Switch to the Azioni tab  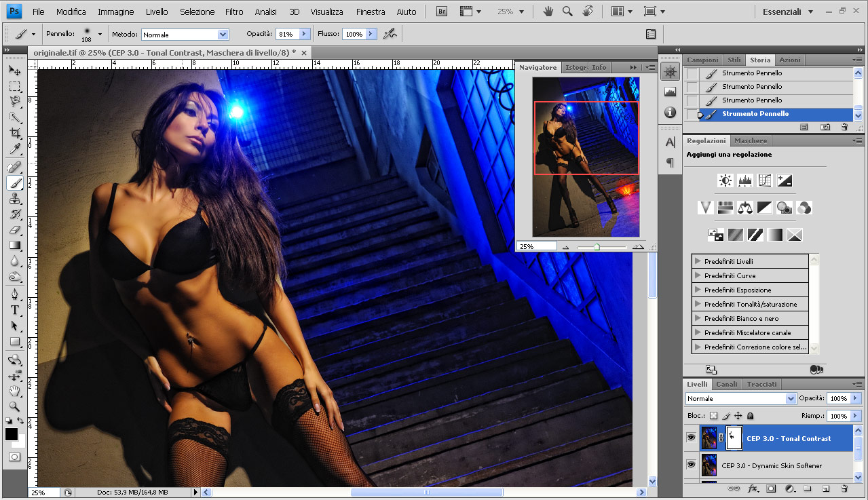click(790, 60)
